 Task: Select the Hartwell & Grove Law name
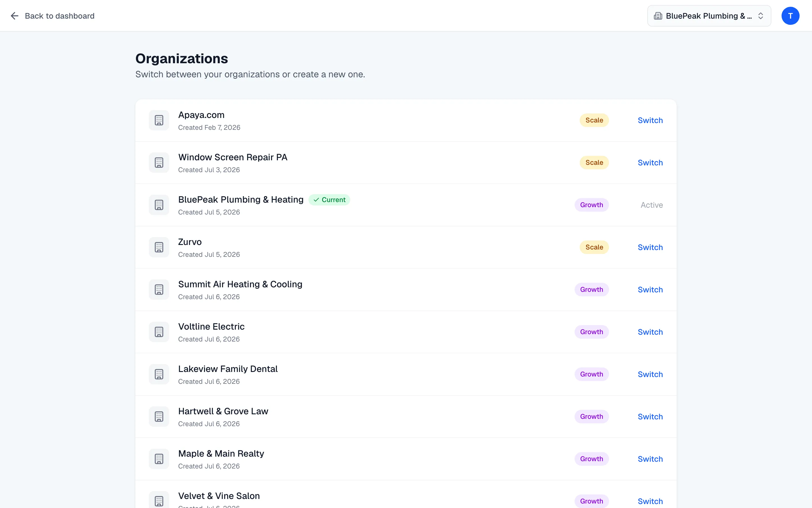tap(223, 411)
